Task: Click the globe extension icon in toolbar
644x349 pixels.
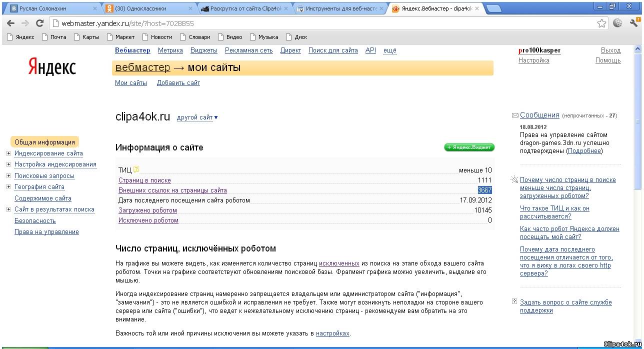Action: pyautogui.click(x=618, y=23)
